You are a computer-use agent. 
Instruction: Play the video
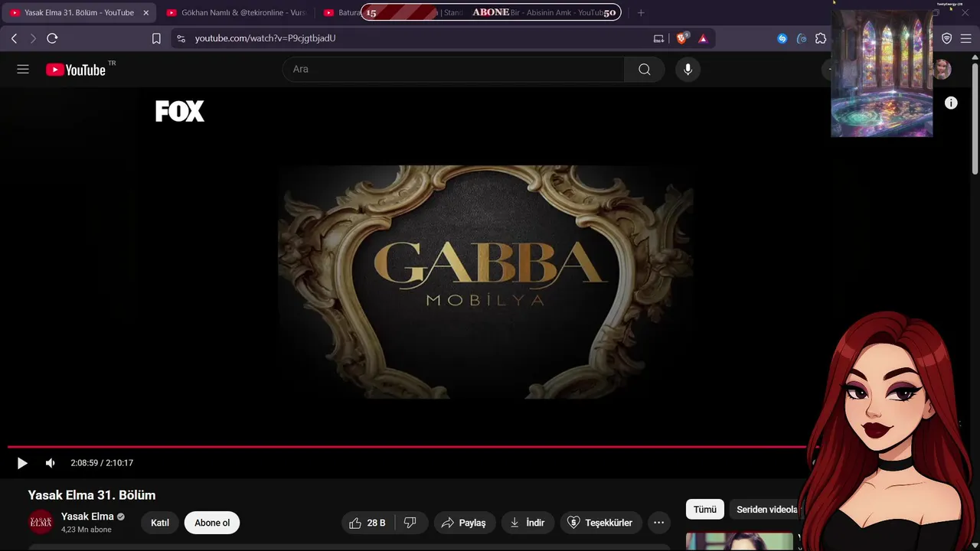[22, 463]
